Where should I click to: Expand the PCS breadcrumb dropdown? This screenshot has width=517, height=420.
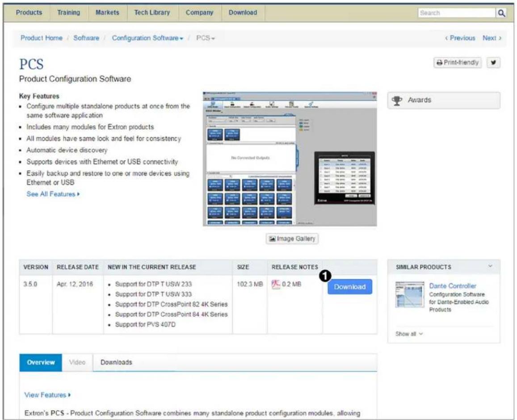coord(206,38)
